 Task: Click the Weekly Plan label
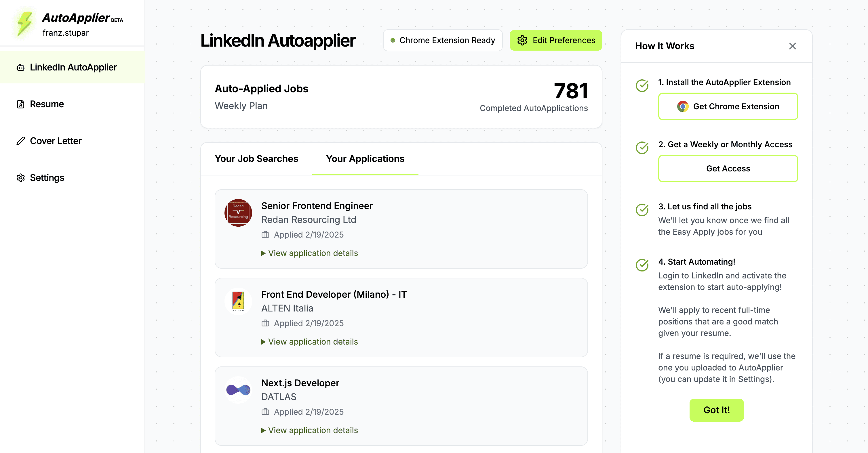click(x=241, y=106)
